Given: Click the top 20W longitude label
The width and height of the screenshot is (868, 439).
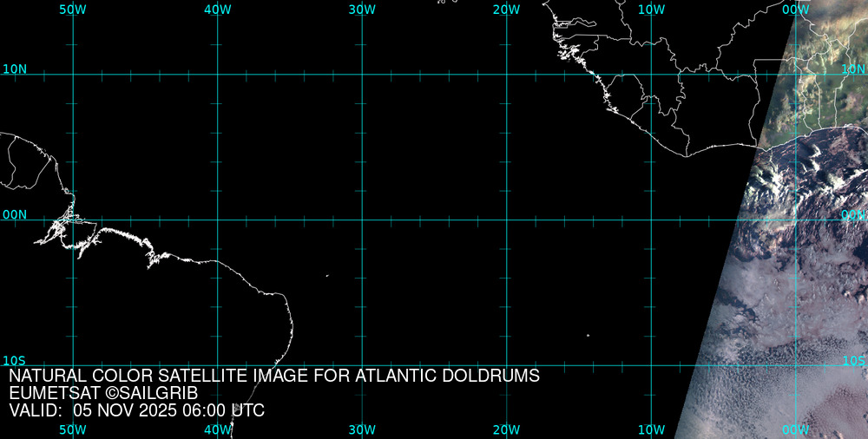Looking at the screenshot, I should 506,9.
